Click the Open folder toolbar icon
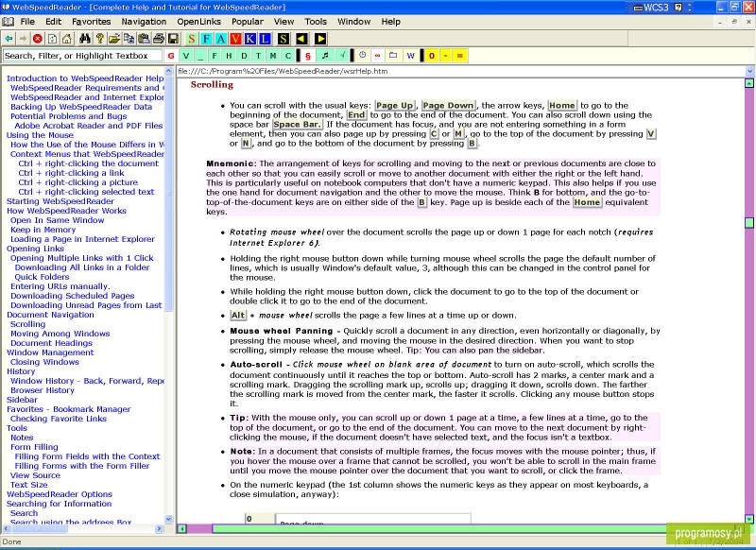The height and width of the screenshot is (550, 756). (114, 39)
